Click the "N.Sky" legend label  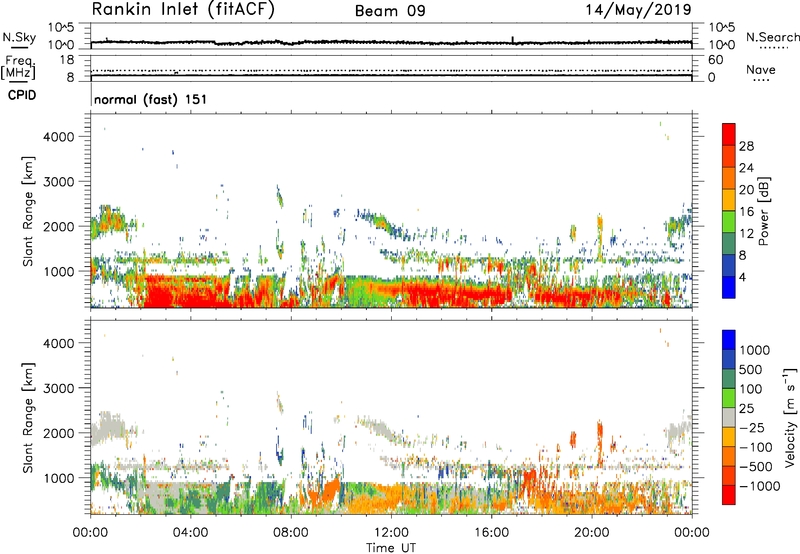click(x=19, y=37)
